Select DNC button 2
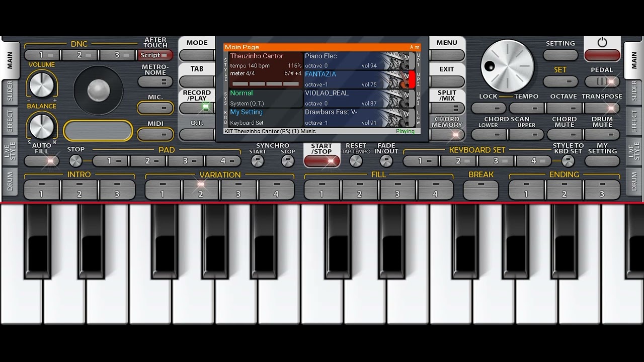The height and width of the screenshot is (362, 644). coord(80,55)
